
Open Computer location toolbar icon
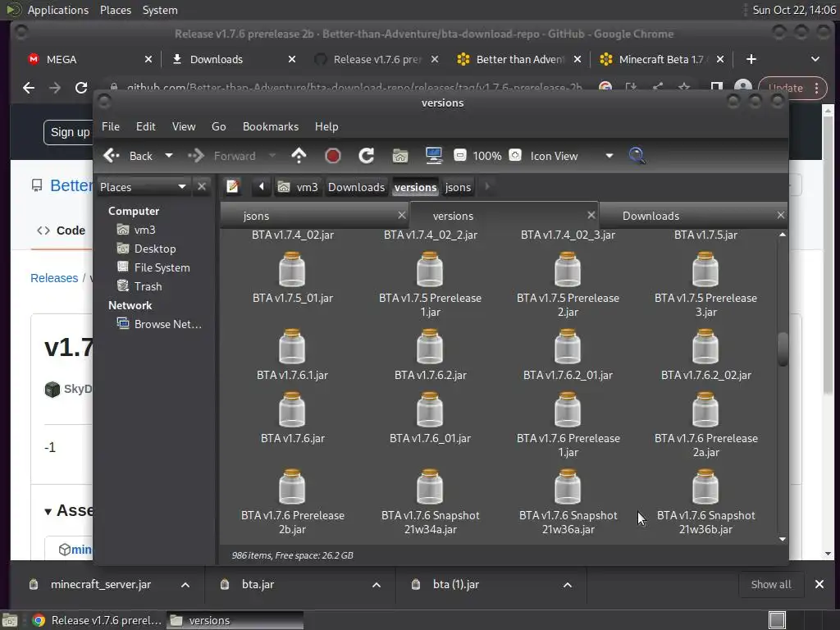[433, 156]
